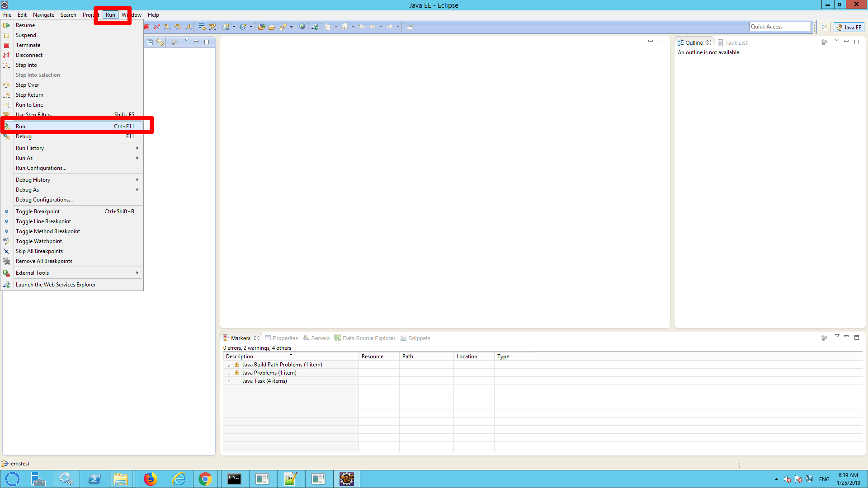Expand the Run As submenu
The height and width of the screenshot is (488, 868).
(x=72, y=158)
